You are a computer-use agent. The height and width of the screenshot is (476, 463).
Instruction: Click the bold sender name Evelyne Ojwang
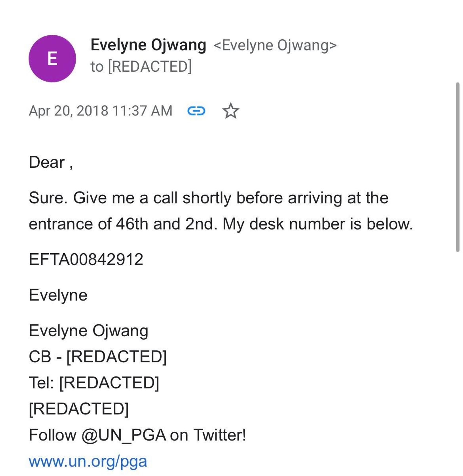148,45
